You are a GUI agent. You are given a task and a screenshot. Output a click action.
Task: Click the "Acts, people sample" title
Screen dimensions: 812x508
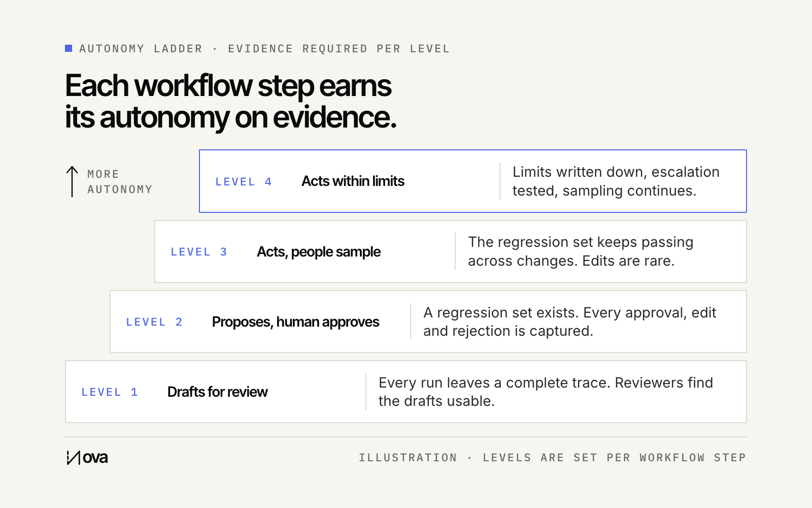(319, 252)
